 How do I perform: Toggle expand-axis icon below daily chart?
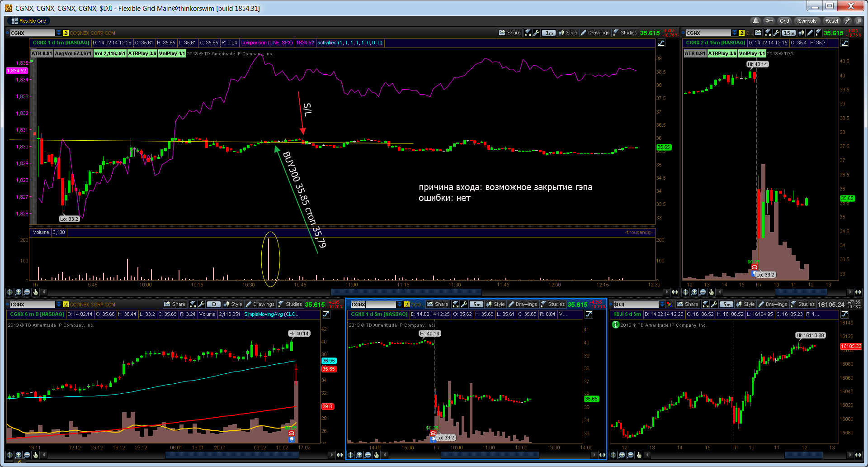tap(340, 455)
